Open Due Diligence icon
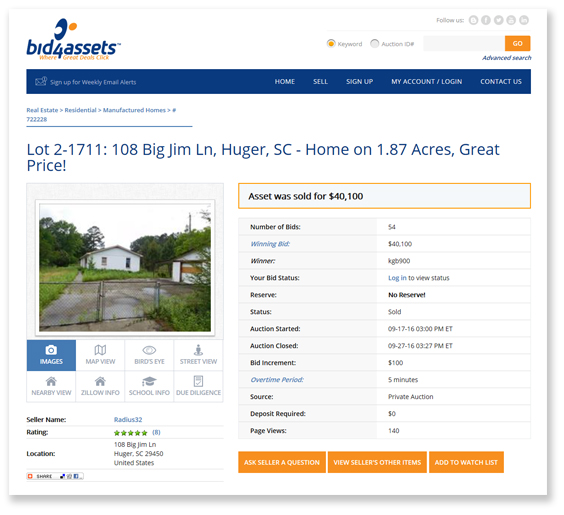Viewport: 564px width, 515px height. pos(198,386)
